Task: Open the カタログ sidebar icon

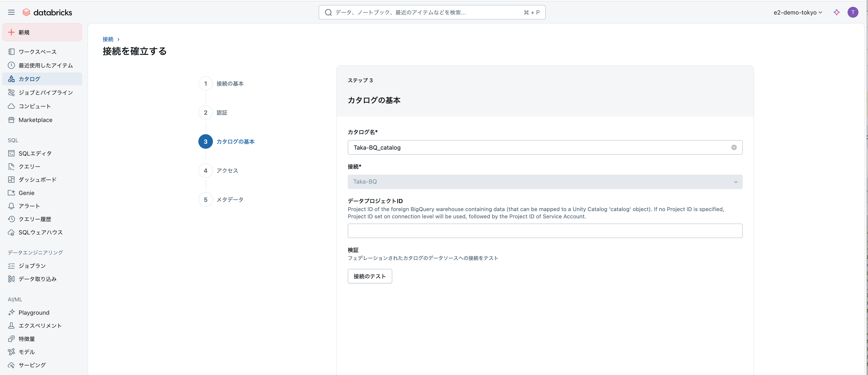Action: coord(11,79)
